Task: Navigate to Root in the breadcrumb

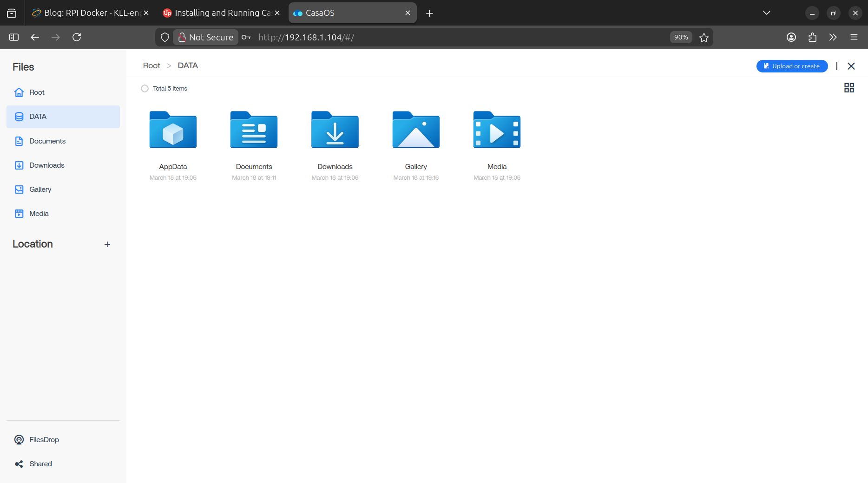Action: point(151,65)
